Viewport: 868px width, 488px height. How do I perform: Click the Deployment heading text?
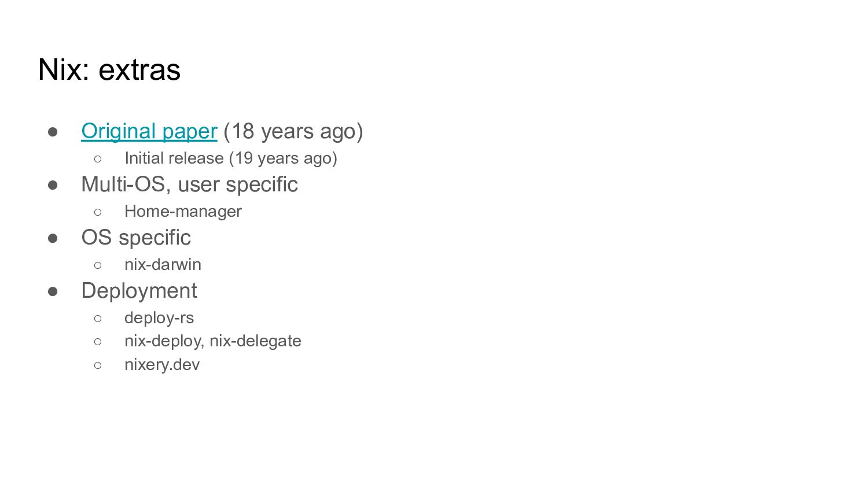click(x=139, y=291)
